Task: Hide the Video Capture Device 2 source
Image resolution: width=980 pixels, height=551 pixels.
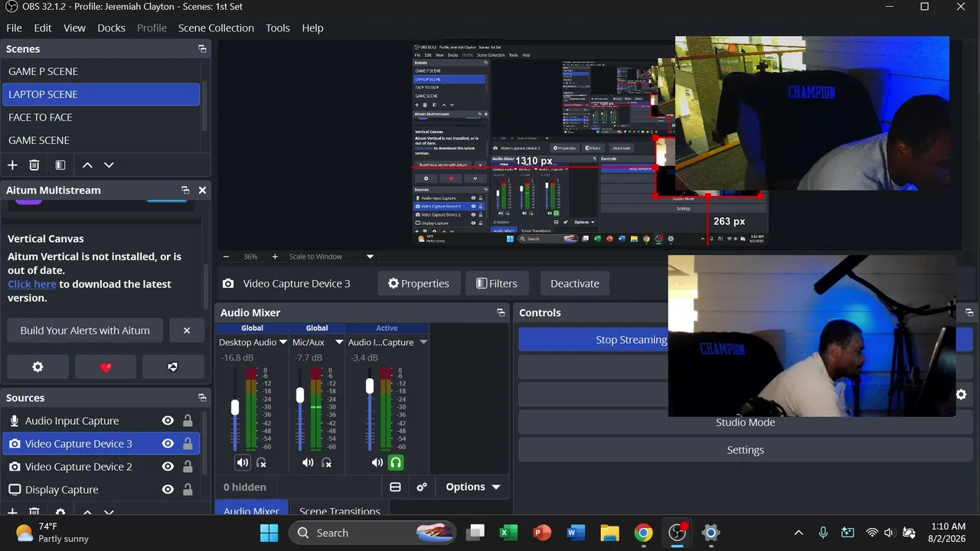Action: [x=168, y=467]
